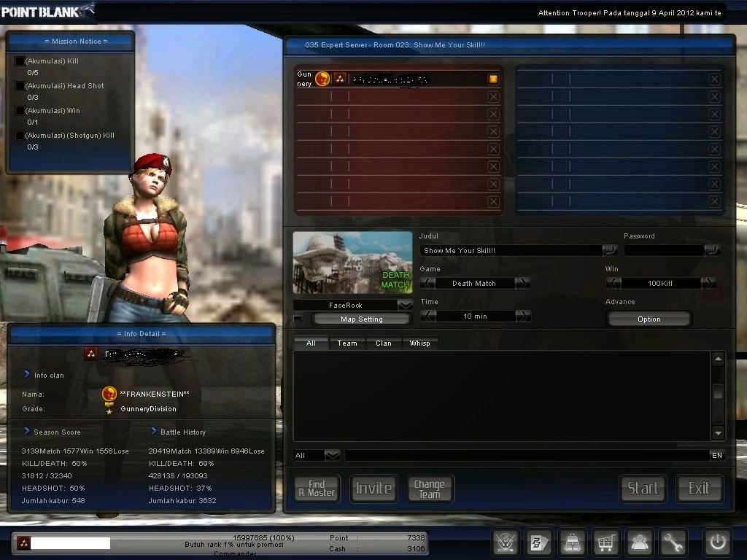Viewport: 747px width, 560px height.
Task: Click the chat scrollbar down arrow
Action: pyautogui.click(x=718, y=433)
